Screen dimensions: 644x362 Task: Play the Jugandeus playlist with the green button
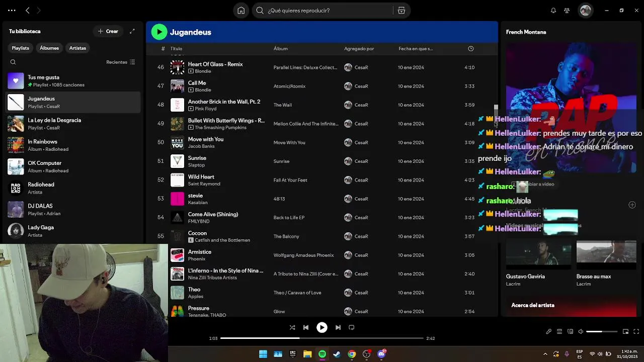tap(159, 32)
